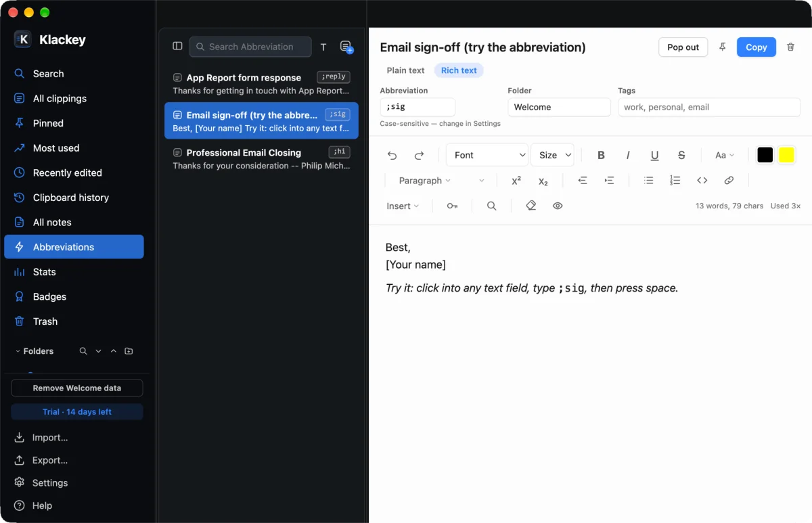The width and height of the screenshot is (812, 523).
Task: Open find in editor magnifier icon
Action: coord(492,206)
